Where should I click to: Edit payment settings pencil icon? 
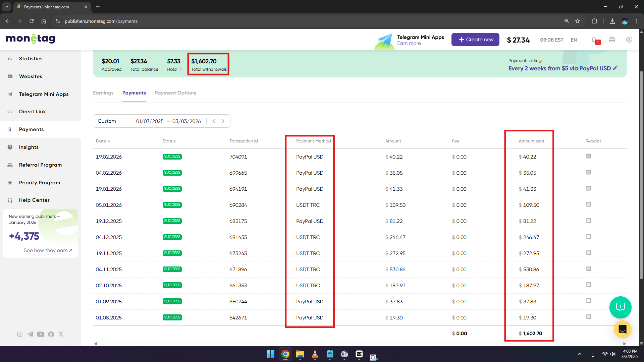(x=615, y=68)
